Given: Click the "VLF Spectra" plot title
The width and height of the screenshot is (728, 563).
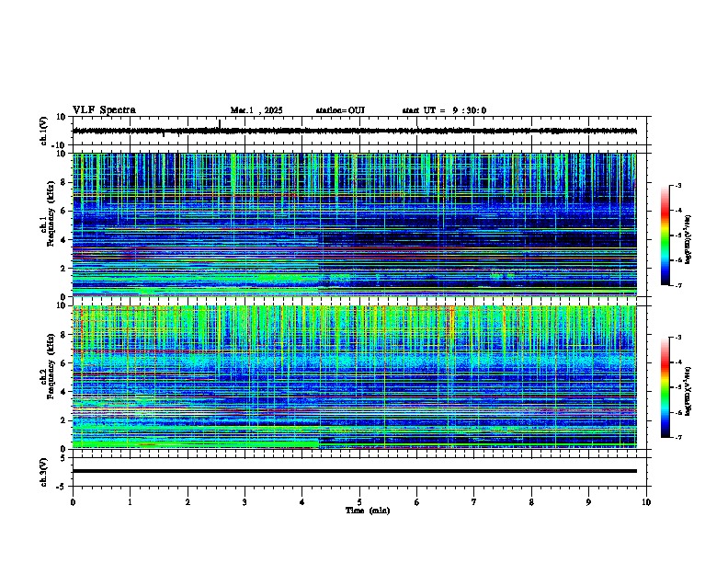Looking at the screenshot, I should [x=104, y=110].
